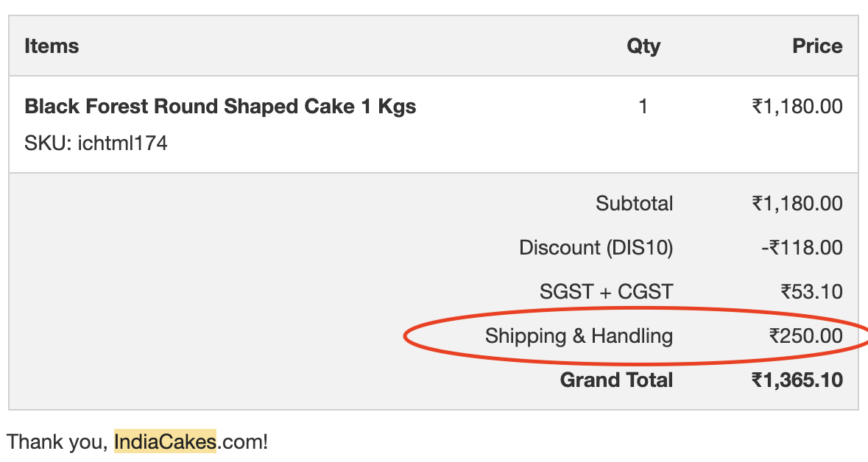This screenshot has width=868, height=462.
Task: Click the highlighted IndiaCakes text
Action: click(165, 441)
